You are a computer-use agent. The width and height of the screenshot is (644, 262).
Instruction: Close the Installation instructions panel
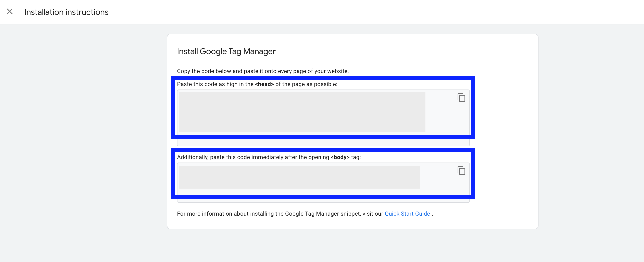tap(10, 12)
